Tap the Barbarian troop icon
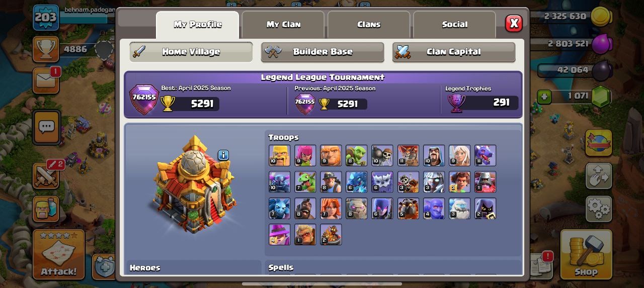Image resolution: width=644 pixels, height=288 pixels. pos(279,155)
